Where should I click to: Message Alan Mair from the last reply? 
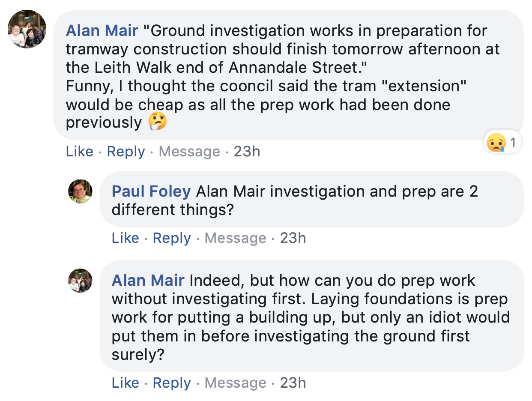point(235,383)
